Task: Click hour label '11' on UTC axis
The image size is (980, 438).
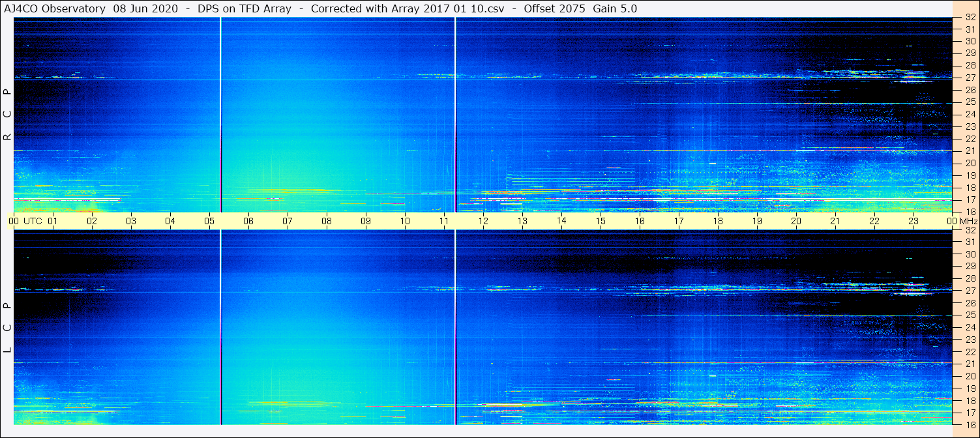Action: 444,221
